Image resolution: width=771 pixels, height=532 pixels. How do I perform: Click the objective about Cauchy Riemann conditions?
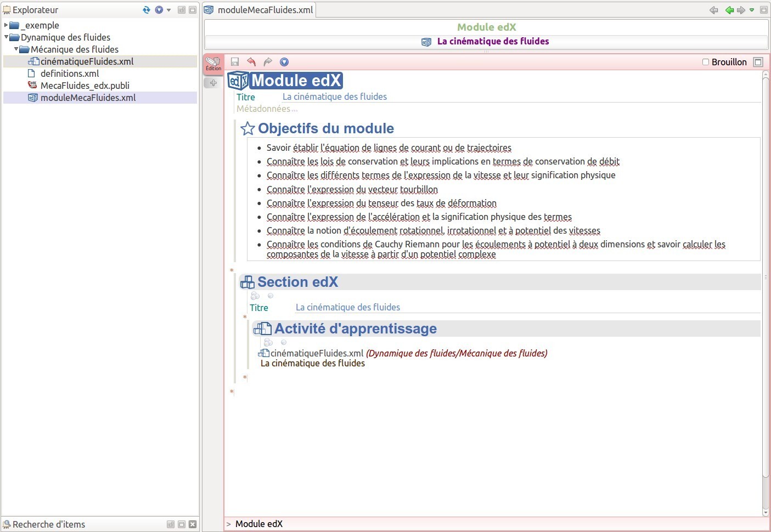coord(496,249)
